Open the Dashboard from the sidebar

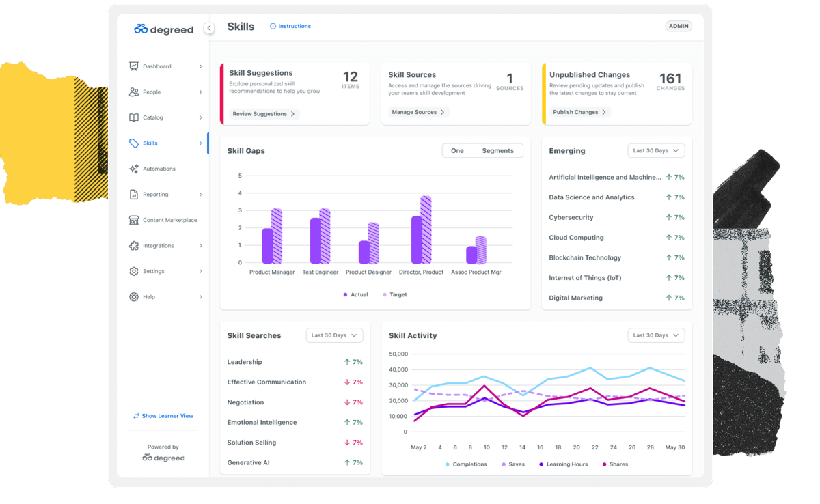pyautogui.click(x=133, y=66)
